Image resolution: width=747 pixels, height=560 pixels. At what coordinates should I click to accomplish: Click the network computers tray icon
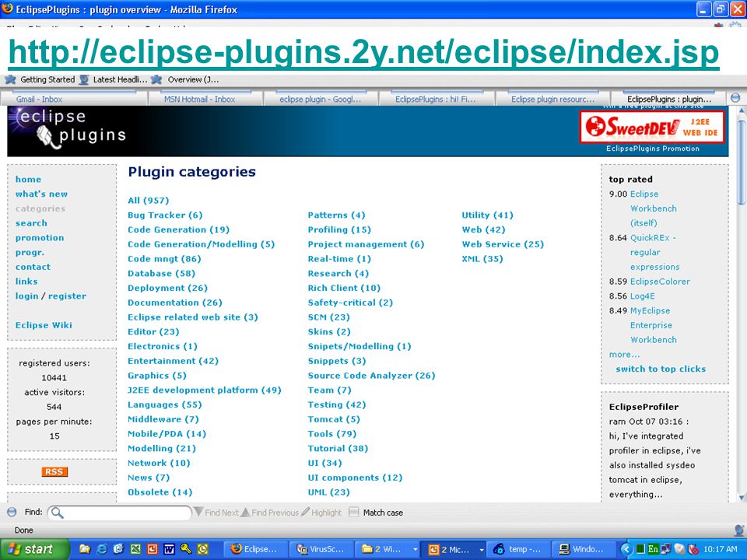pyautogui.click(x=666, y=549)
